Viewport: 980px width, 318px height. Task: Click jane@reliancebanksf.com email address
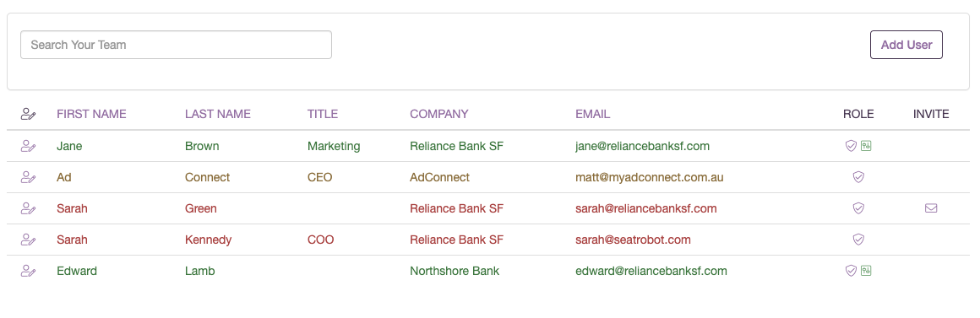tap(643, 146)
